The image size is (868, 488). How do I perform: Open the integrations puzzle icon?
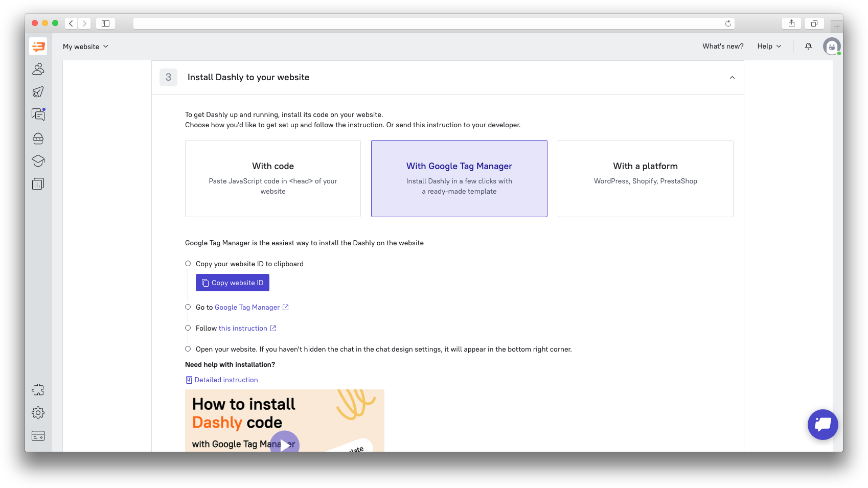click(x=38, y=390)
